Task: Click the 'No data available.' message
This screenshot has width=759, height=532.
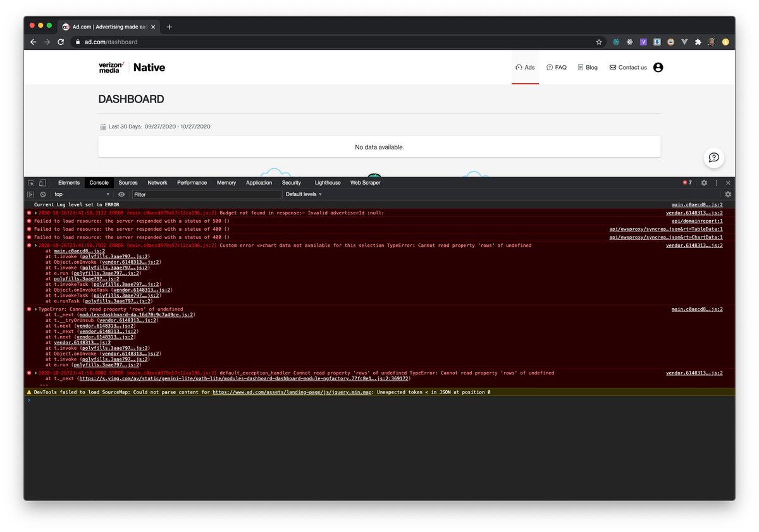Action: click(379, 147)
